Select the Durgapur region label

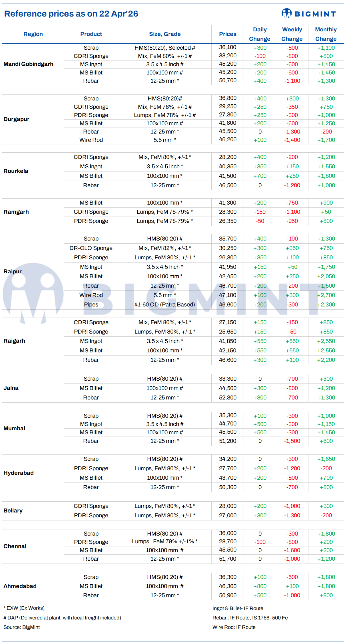click(17, 119)
